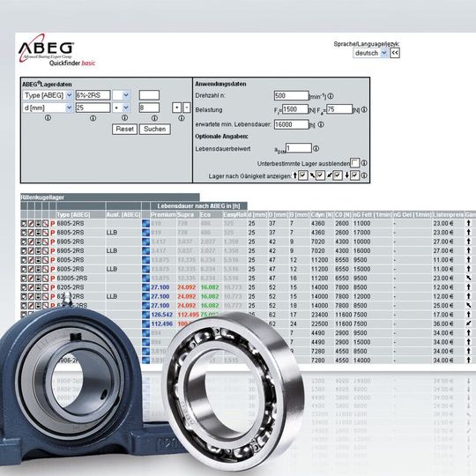This screenshot has height=476, width=476.
Task: Click info icon next to Lebensdauerbeiwert input
Action: [316, 148]
